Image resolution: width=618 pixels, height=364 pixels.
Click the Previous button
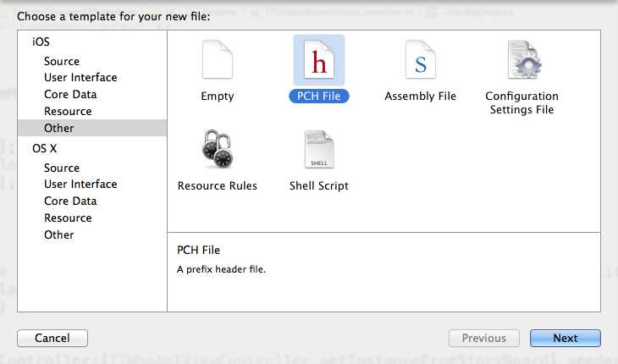(483, 339)
